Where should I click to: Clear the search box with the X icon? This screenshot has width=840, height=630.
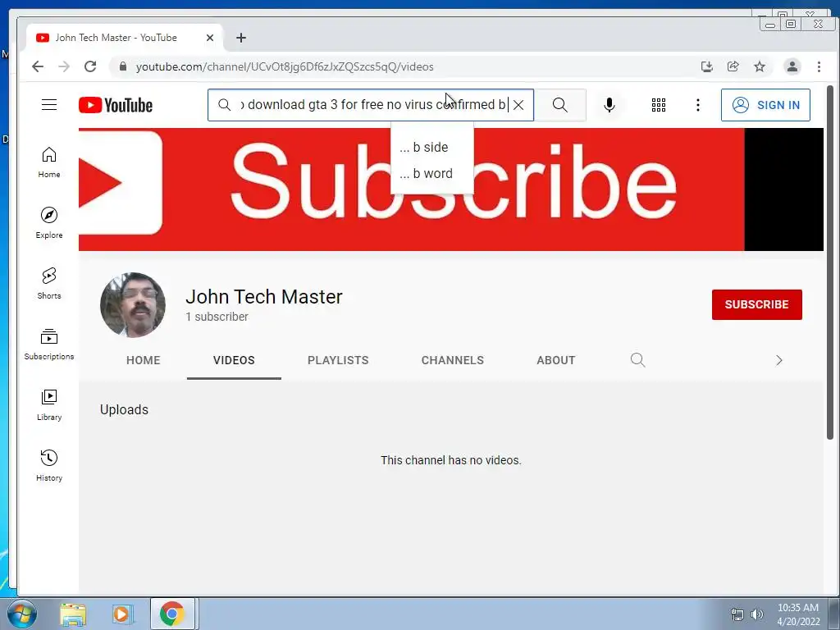(x=518, y=105)
